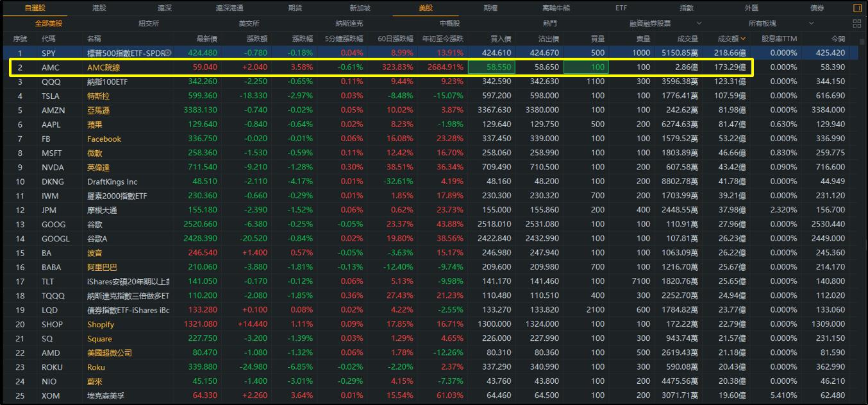Sort by the 代碼 column header

click(49, 39)
